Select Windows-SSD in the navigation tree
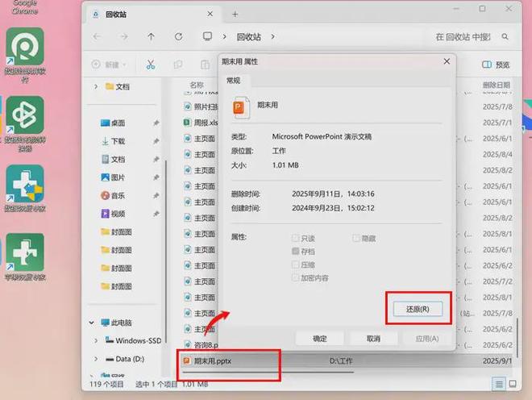The width and height of the screenshot is (532, 400). pyautogui.click(x=133, y=340)
